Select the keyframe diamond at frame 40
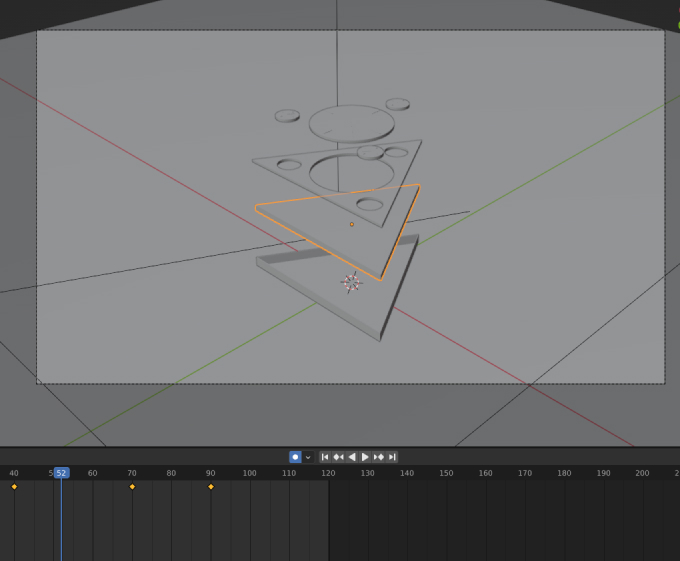This screenshot has width=680, height=561. click(x=14, y=487)
